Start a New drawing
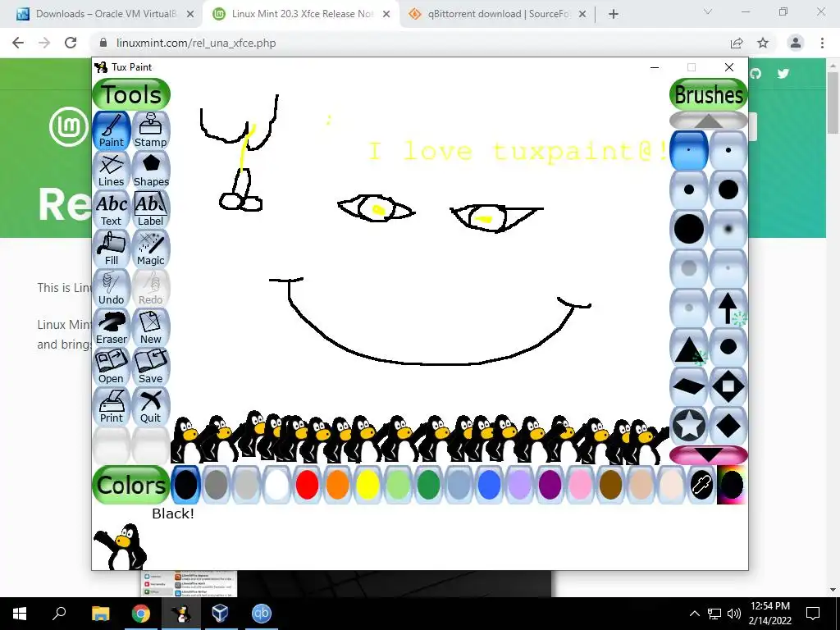This screenshot has width=840, height=630. pos(151,327)
